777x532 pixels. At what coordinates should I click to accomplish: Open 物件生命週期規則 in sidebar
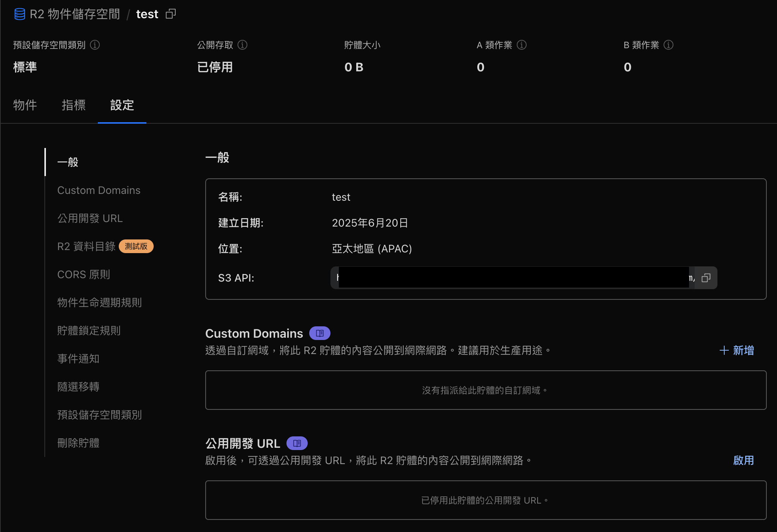[x=99, y=302]
